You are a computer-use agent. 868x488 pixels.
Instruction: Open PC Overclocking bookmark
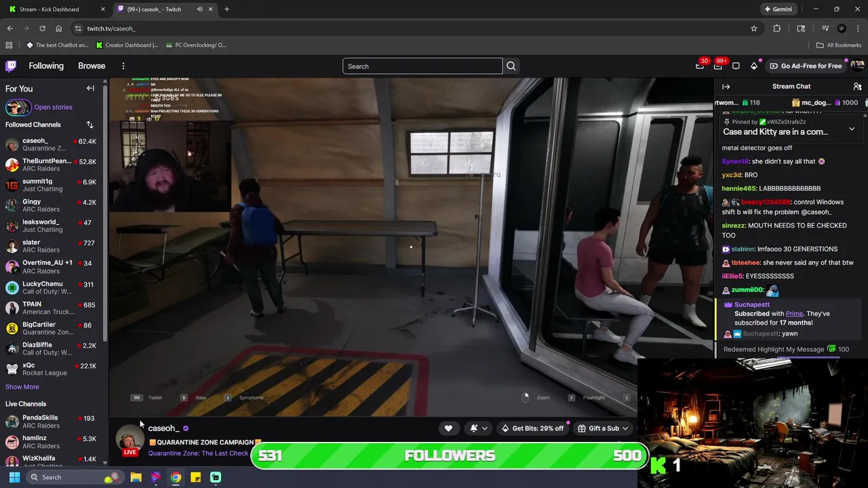click(x=195, y=45)
